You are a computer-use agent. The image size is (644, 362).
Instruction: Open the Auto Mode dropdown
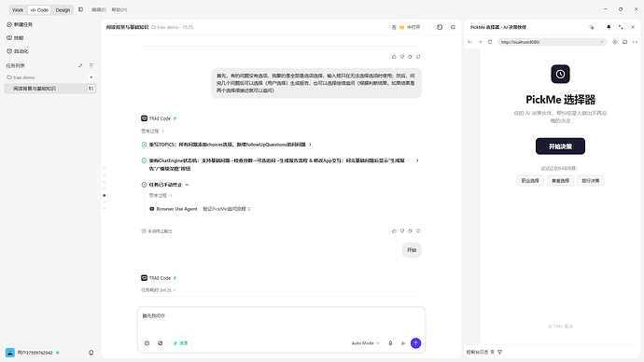click(365, 343)
